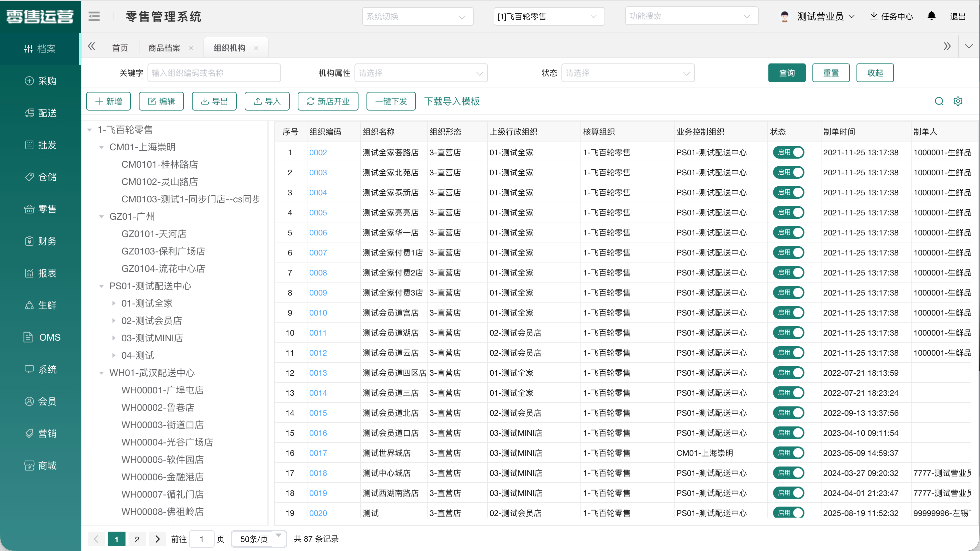Select the 首页 tab
This screenshot has height=551, width=980.
[x=120, y=47]
